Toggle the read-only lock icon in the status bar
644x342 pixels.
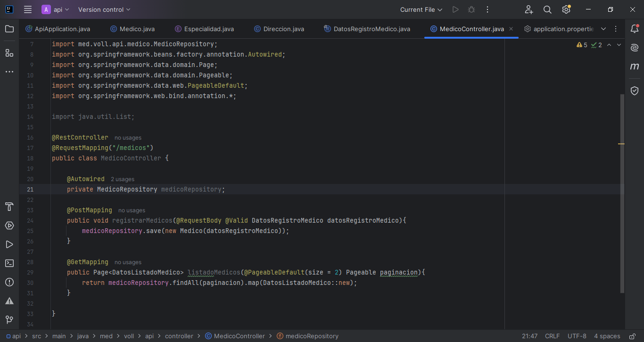click(632, 336)
